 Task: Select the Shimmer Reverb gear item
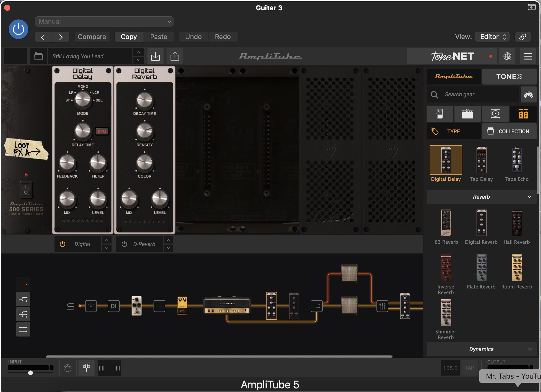point(446,319)
